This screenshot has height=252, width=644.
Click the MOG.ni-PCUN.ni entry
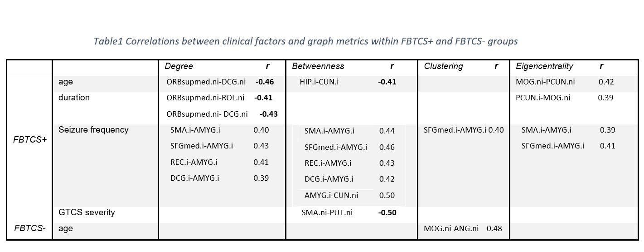pos(545,82)
